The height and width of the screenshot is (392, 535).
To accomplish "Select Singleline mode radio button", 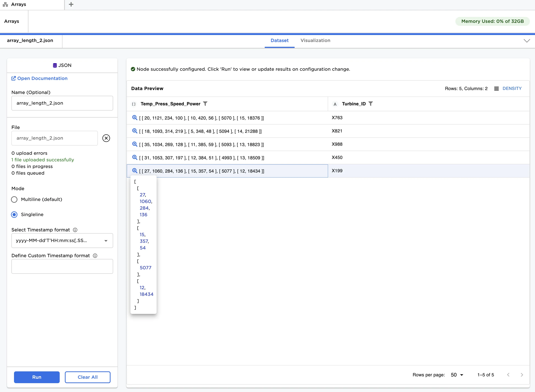I will (x=14, y=215).
